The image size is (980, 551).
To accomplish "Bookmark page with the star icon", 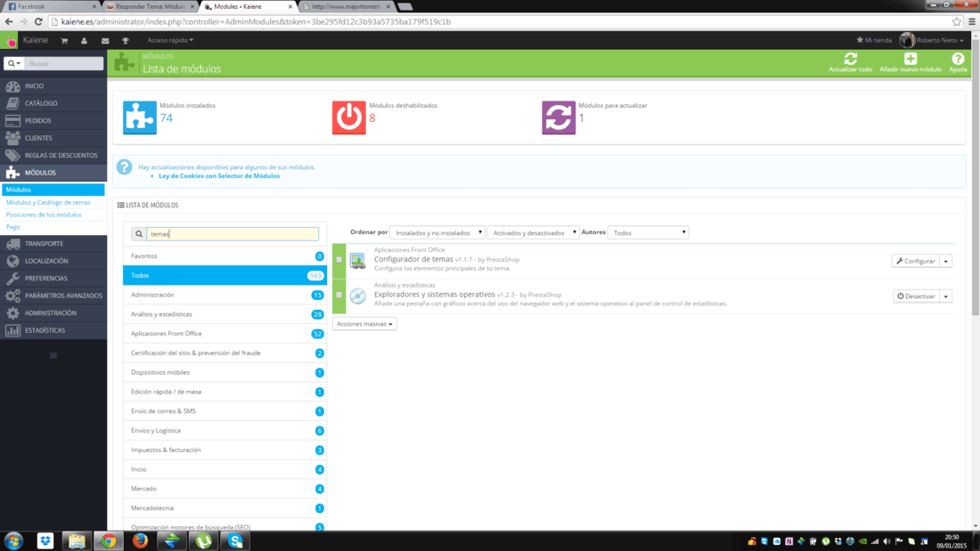I will click(956, 22).
